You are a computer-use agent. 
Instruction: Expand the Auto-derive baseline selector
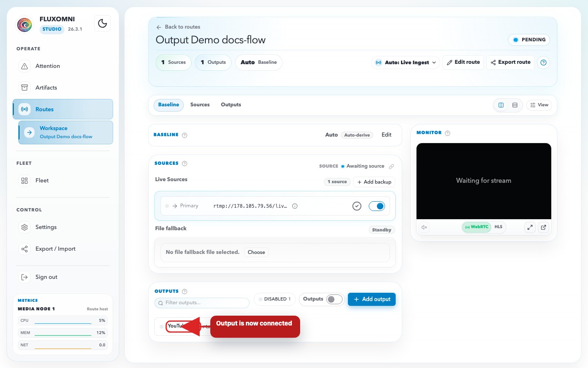[357, 135]
